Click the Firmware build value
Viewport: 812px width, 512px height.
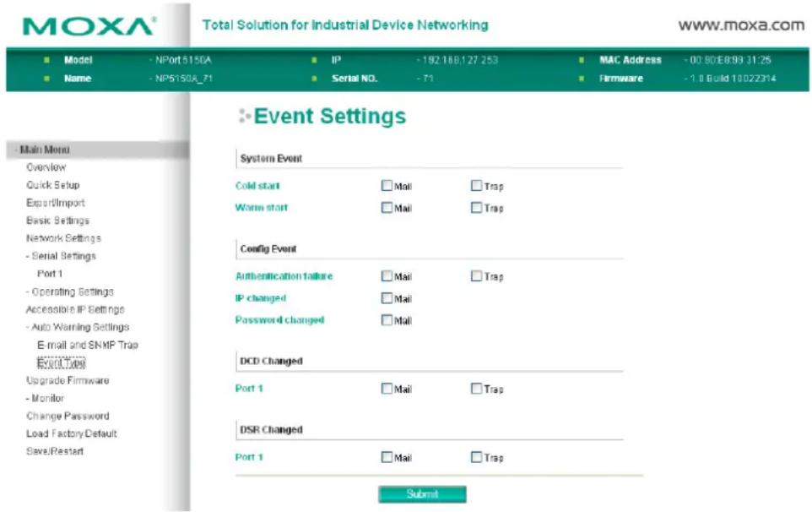(733, 79)
